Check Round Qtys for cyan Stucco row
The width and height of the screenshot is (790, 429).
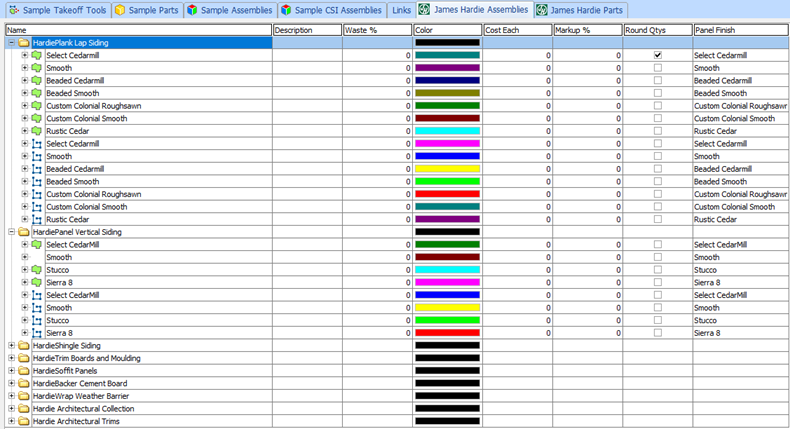[657, 269]
